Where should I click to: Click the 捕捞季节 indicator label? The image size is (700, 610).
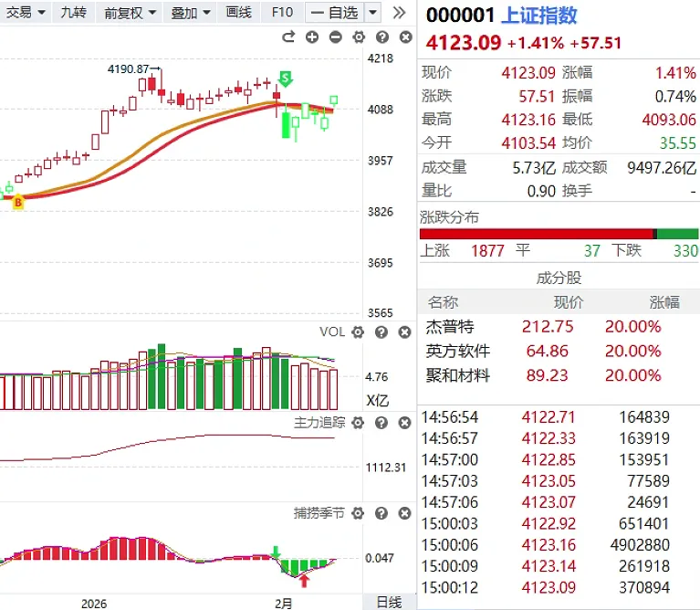319,513
